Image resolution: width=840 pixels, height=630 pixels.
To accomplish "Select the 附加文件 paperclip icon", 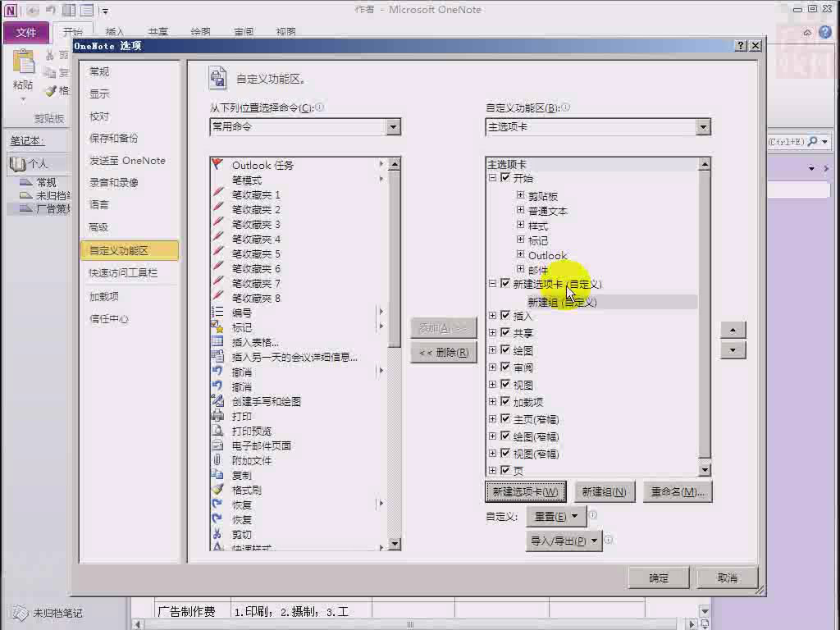I will coord(217,459).
